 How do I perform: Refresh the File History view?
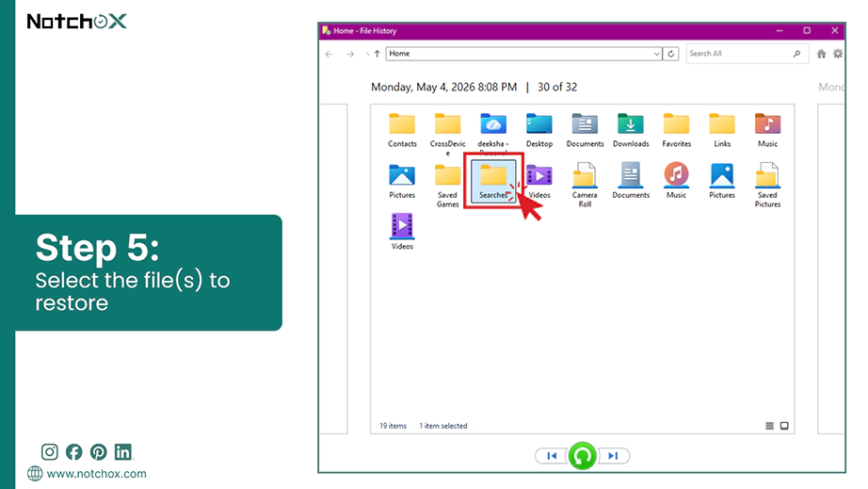pos(671,54)
